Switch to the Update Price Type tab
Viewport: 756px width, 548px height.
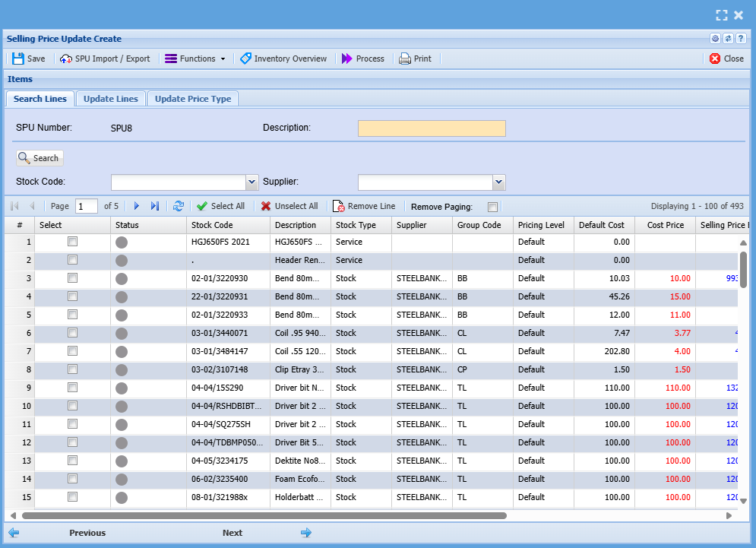(x=193, y=99)
